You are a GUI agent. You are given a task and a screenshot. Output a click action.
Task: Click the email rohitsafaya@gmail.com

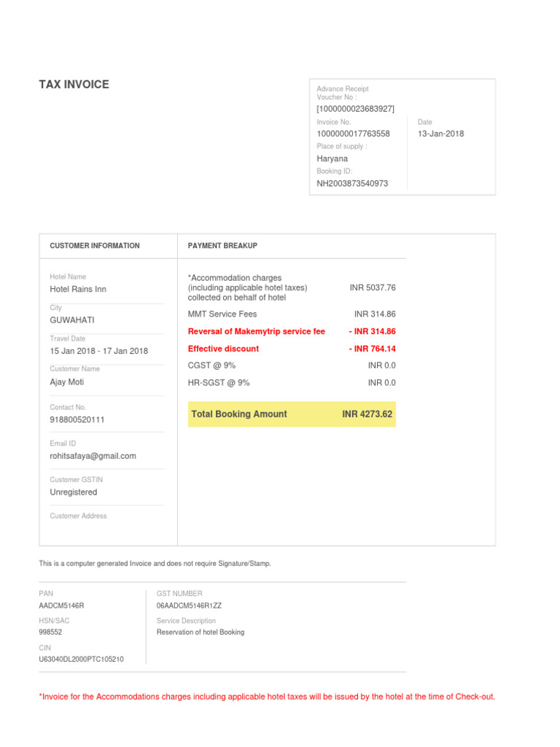93,456
